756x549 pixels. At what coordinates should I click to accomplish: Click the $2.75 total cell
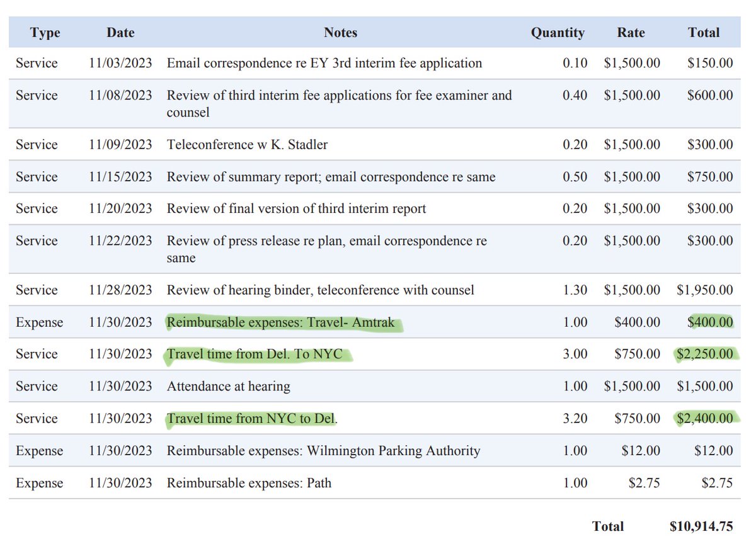pyautogui.click(x=718, y=483)
